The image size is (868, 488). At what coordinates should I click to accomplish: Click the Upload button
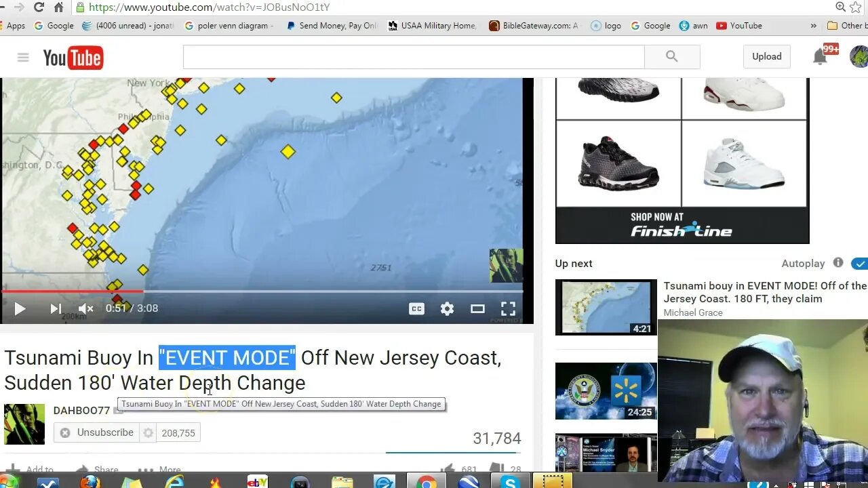pos(766,57)
